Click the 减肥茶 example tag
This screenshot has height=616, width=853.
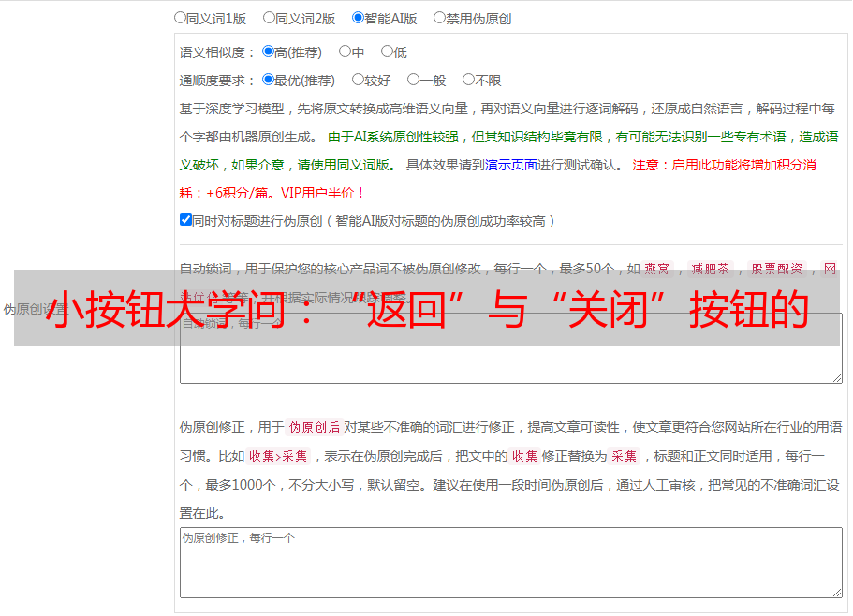(710, 269)
